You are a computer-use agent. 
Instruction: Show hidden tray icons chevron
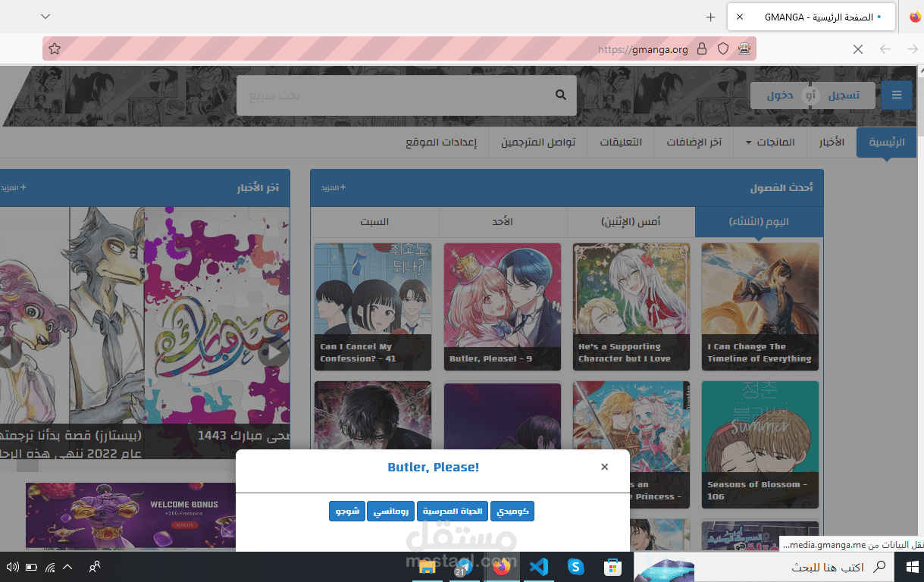[x=68, y=567]
